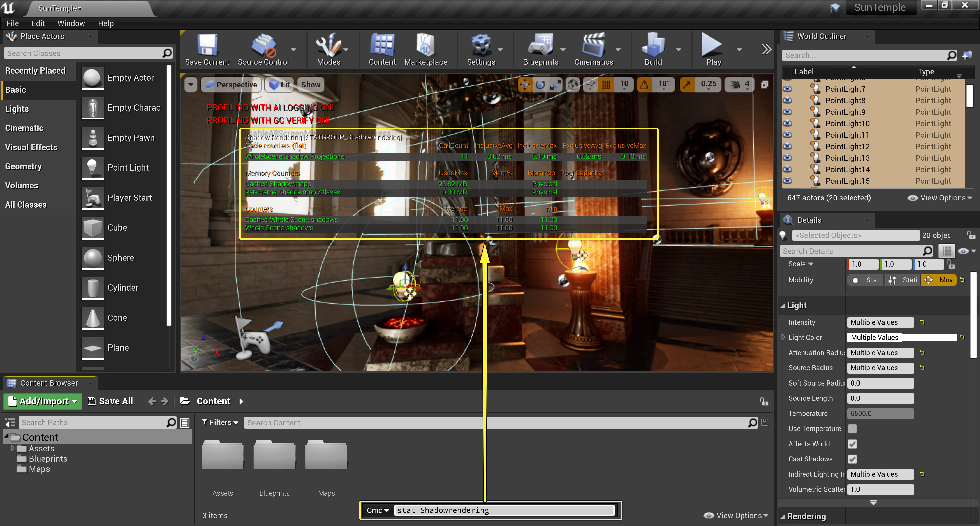Toggle visibility of PointLight10 in World Outliner
Viewport: 980px width, 526px height.
(788, 123)
